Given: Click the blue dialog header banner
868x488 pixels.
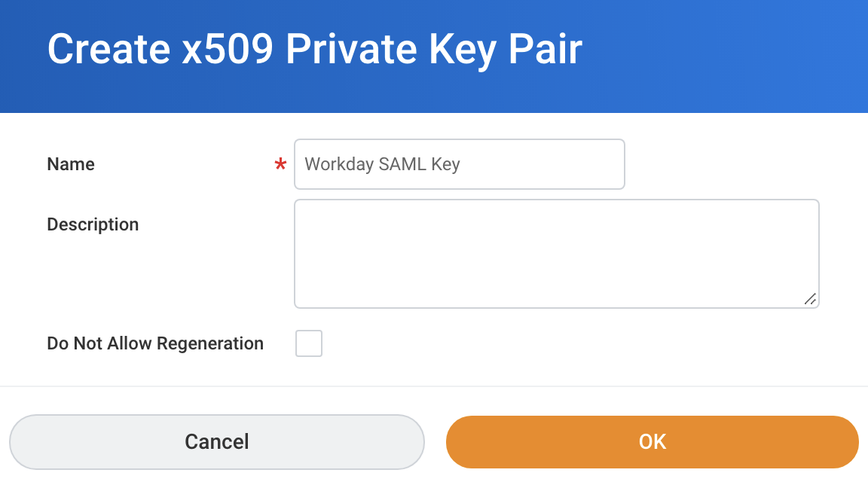Looking at the screenshot, I should point(716,56).
